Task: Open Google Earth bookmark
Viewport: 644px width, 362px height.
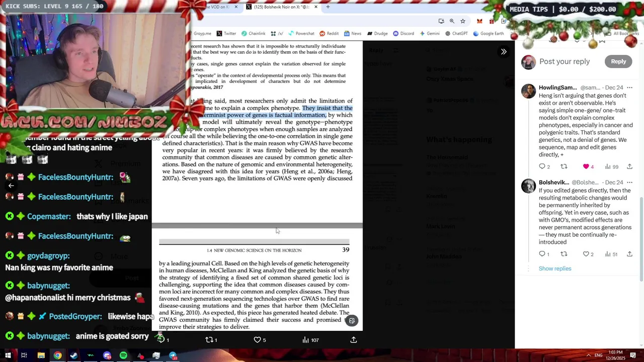Action: coord(489,34)
